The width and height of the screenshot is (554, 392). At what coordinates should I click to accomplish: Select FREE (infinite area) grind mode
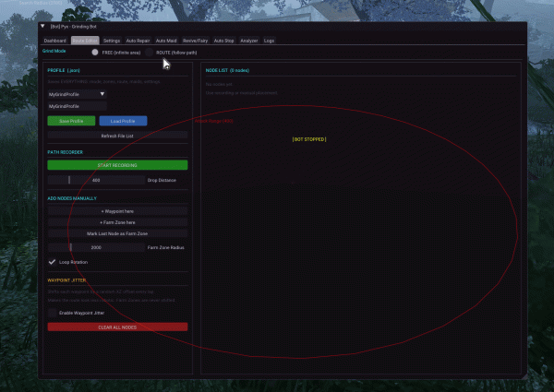click(x=95, y=53)
